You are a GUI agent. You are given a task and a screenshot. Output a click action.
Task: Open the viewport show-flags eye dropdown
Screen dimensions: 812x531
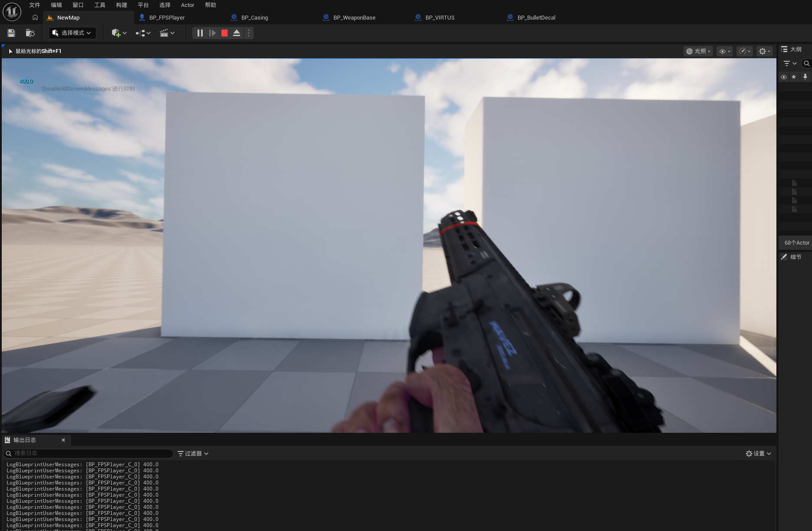tap(725, 51)
